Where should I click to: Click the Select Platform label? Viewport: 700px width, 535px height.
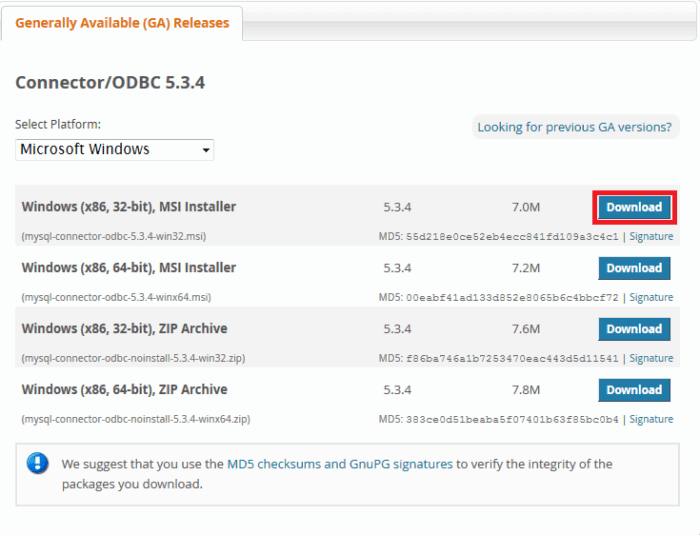pyautogui.click(x=58, y=124)
